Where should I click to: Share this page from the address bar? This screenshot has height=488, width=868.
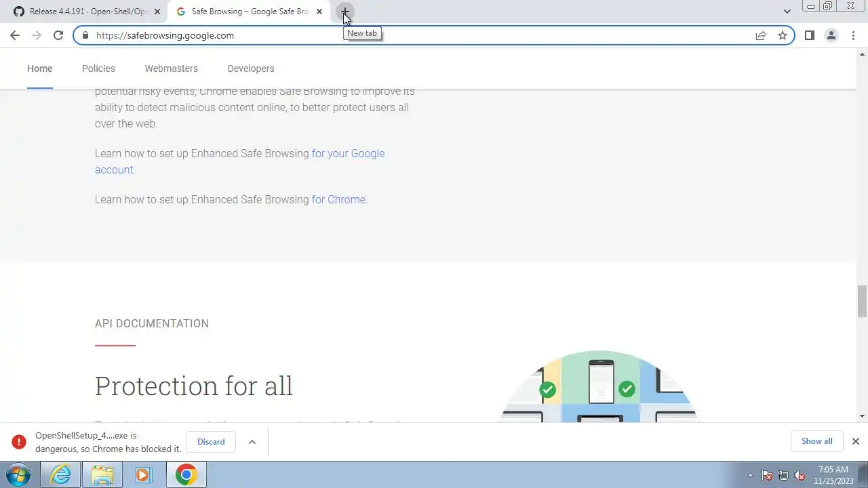pos(761,35)
